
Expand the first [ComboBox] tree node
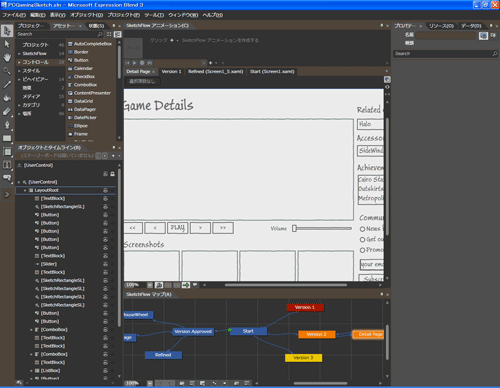(31, 330)
